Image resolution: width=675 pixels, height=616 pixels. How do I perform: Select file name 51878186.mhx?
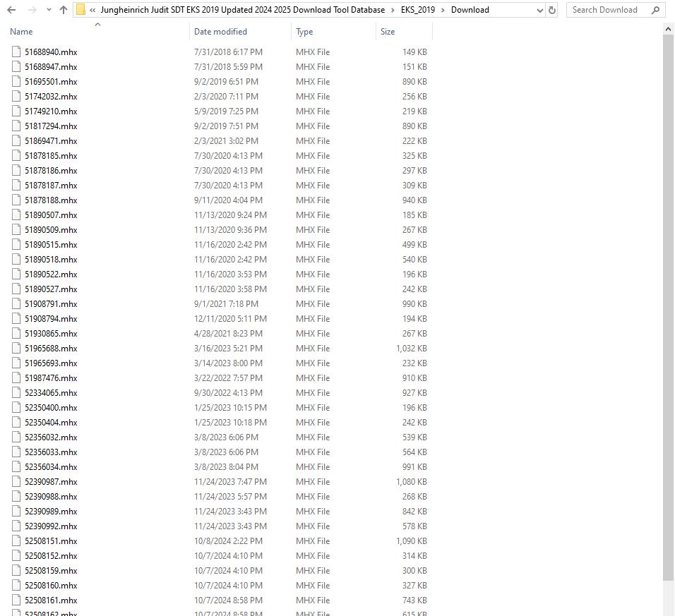[x=51, y=170]
